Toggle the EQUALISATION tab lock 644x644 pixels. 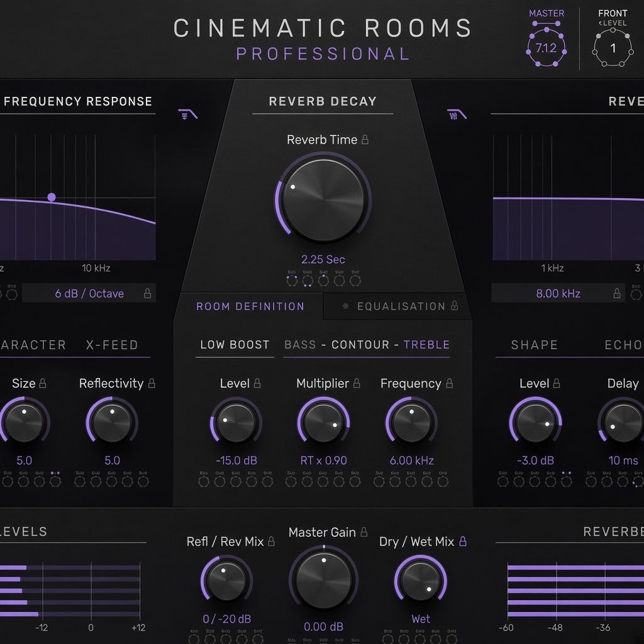(x=454, y=306)
